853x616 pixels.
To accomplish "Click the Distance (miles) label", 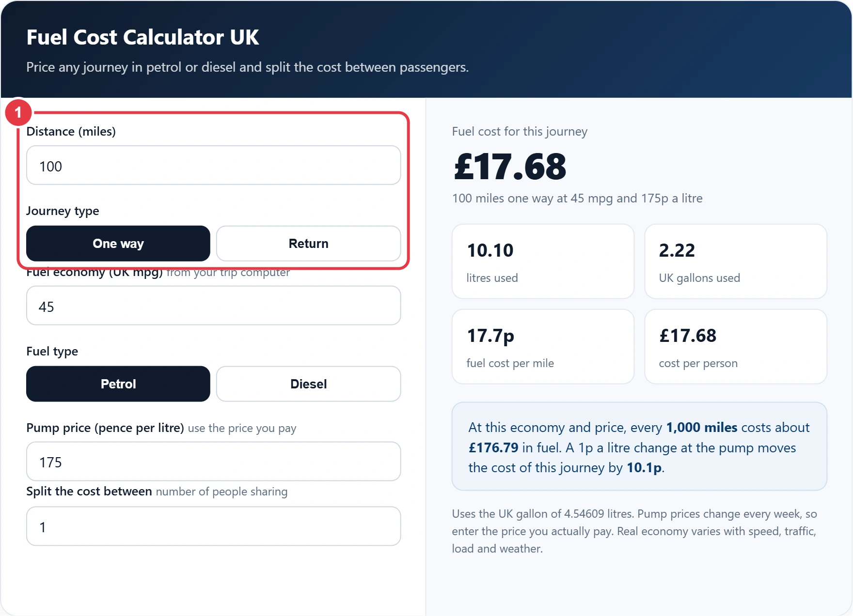I will point(71,131).
